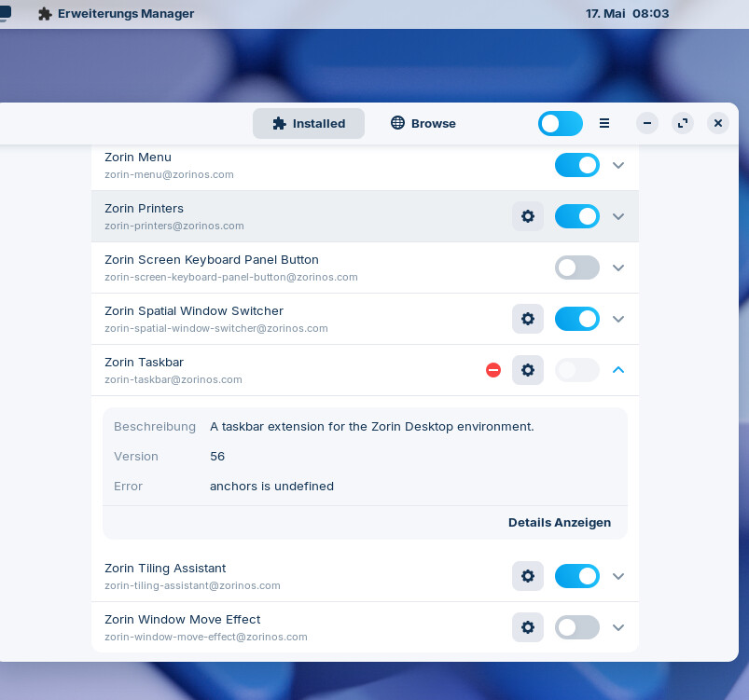Collapse the Zorin Taskbar details
Viewport: 749px width, 700px height.
(x=618, y=370)
